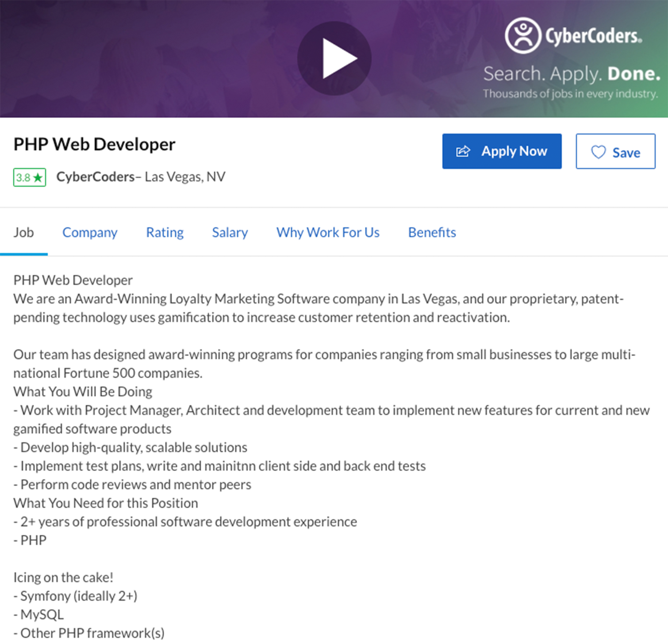Select the active Job tab
This screenshot has height=644, width=668.
(x=24, y=232)
